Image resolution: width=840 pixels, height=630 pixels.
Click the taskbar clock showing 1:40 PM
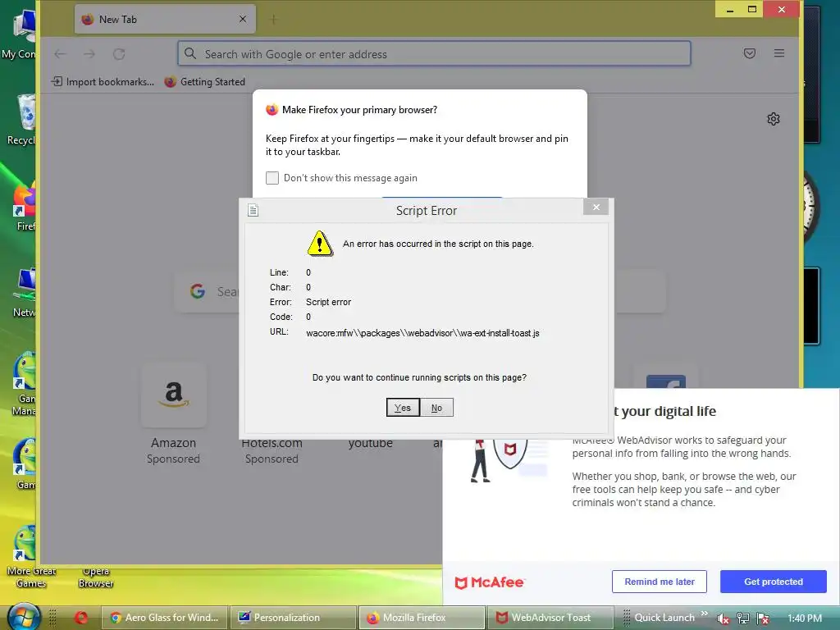[x=804, y=619]
